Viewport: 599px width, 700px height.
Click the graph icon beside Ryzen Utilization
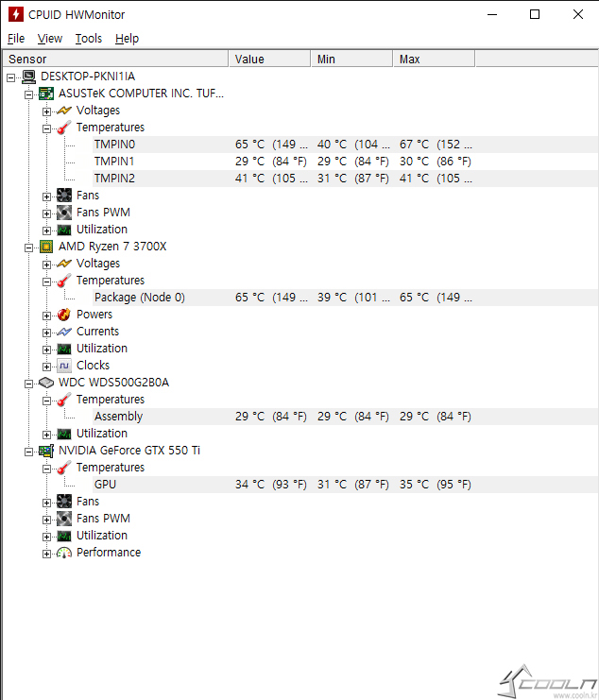tap(64, 350)
